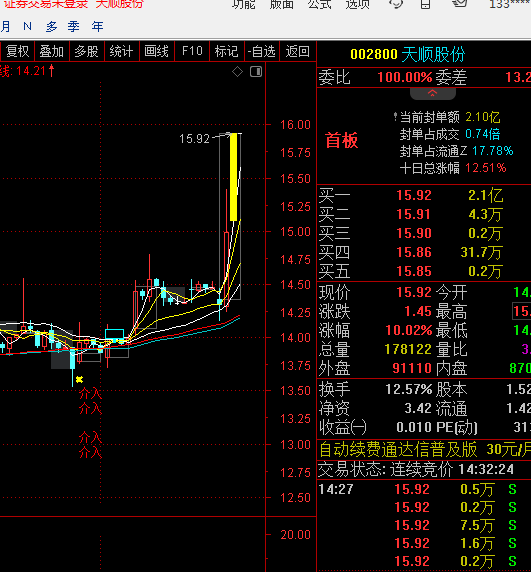The width and height of the screenshot is (531, 572).
Task: Select the 买二 bid row at 15.91
Action: click(424, 214)
